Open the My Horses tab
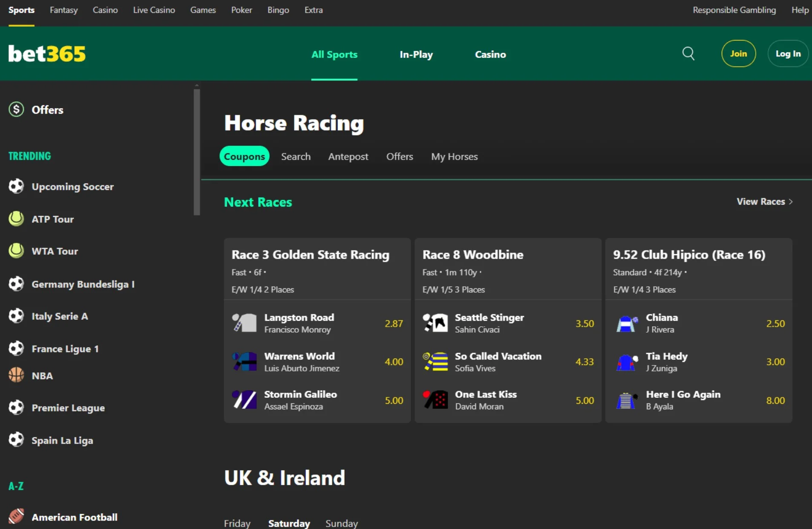 pyautogui.click(x=454, y=156)
